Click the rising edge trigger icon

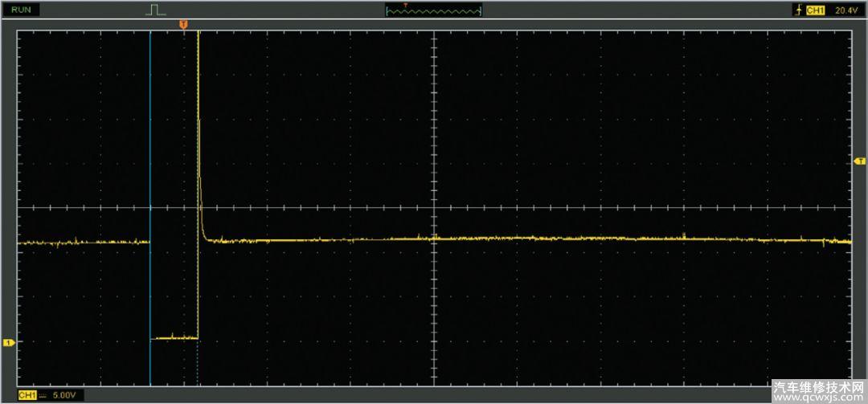tap(797, 10)
